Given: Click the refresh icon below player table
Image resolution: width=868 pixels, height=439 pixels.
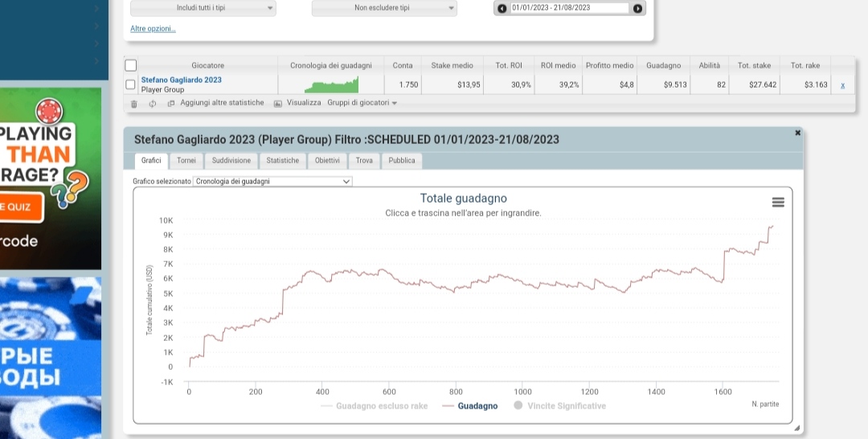Looking at the screenshot, I should pyautogui.click(x=152, y=104).
